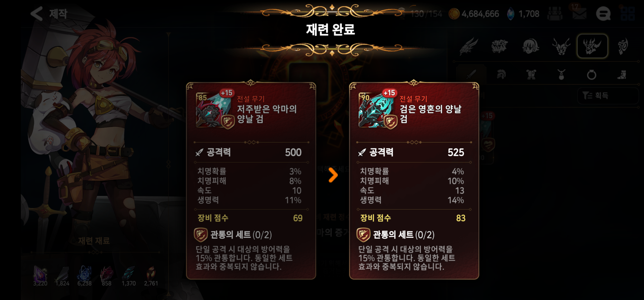The width and height of the screenshot is (644, 300).
Task: Tap the orange arrow between weapon cards
Action: [333, 175]
